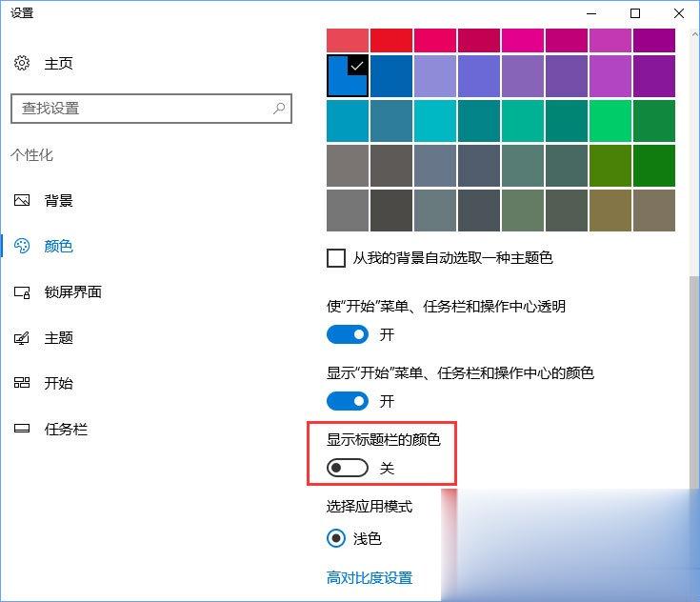Screen dimensions: 700x602
Task: Select the dark green swatch ending fourth row
Action: point(654,165)
